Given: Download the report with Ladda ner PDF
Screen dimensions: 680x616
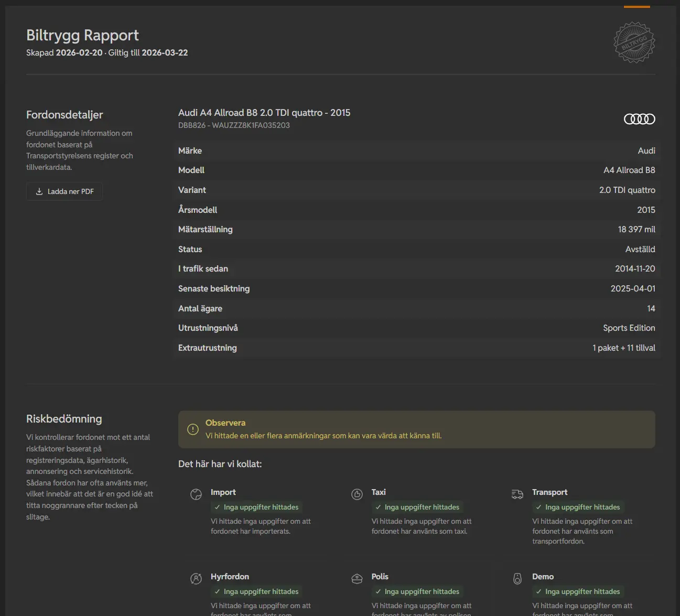Looking at the screenshot, I should (64, 191).
